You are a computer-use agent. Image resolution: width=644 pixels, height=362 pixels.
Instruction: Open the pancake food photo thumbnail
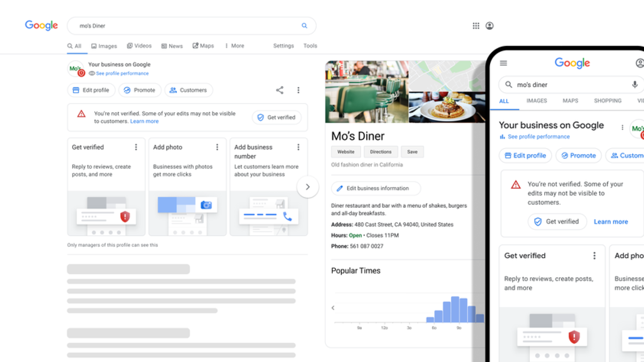(447, 107)
